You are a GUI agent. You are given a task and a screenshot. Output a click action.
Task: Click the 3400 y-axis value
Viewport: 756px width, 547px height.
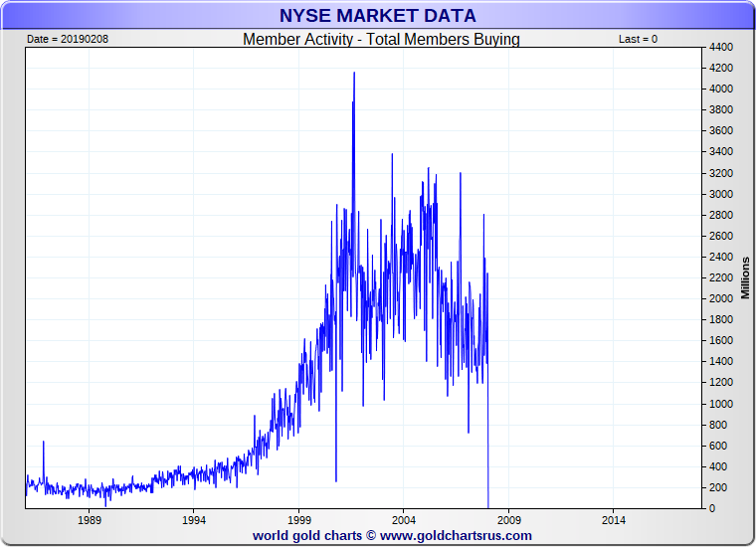click(x=721, y=151)
